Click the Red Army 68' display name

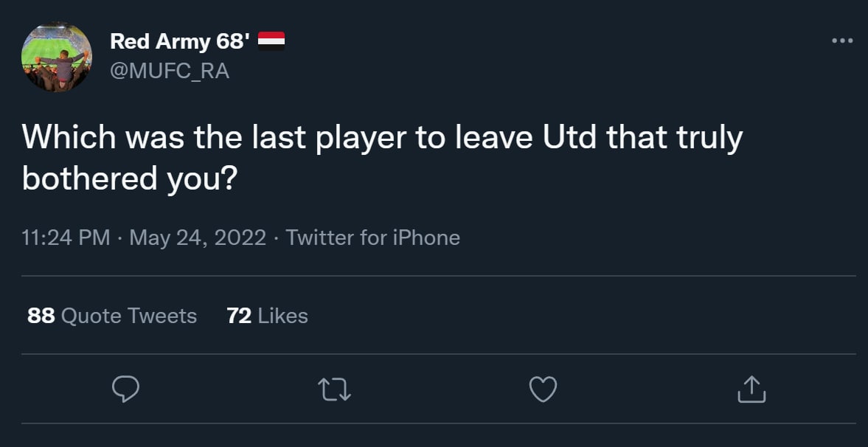pyautogui.click(x=177, y=42)
